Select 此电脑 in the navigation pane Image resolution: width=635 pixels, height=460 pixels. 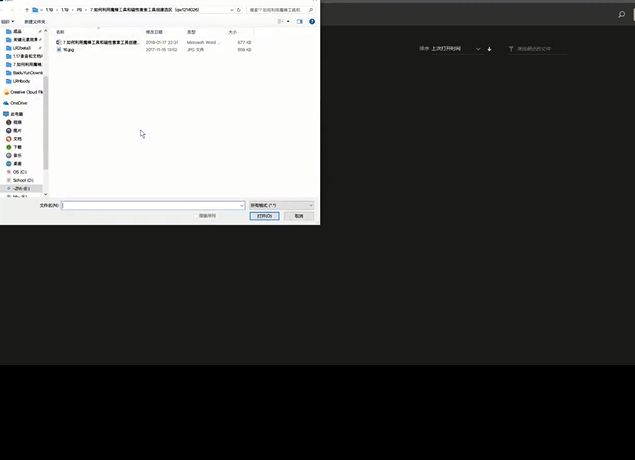pos(13,114)
